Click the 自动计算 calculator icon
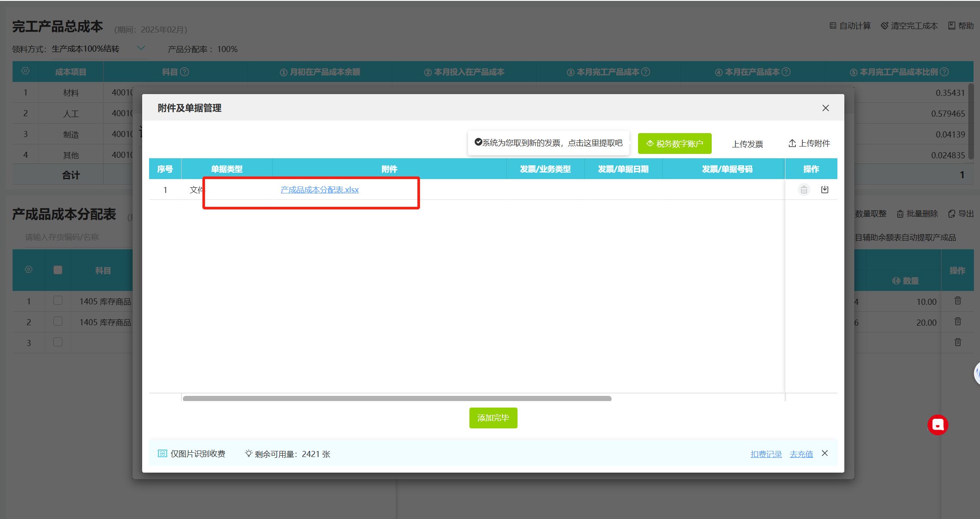Screen dimensions: 980x519 tap(833, 26)
